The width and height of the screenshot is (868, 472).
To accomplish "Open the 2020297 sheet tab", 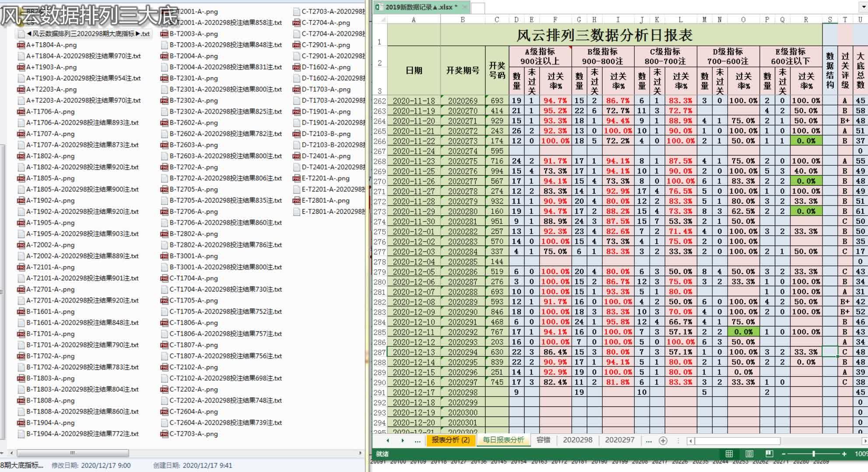I will tap(619, 440).
